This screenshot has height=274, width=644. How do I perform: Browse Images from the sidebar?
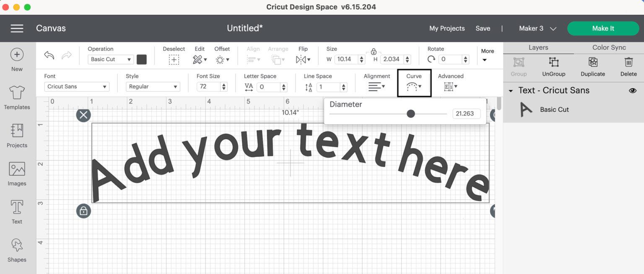click(x=16, y=173)
